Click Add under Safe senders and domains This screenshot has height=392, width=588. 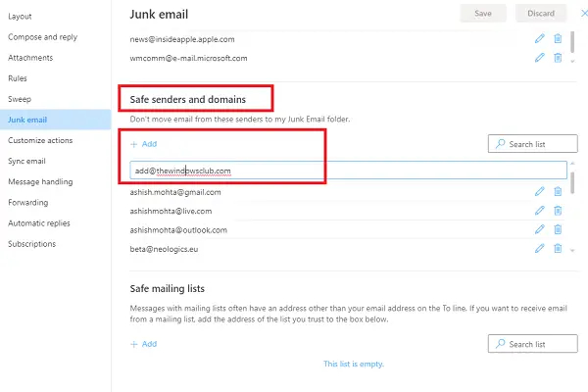coord(143,144)
